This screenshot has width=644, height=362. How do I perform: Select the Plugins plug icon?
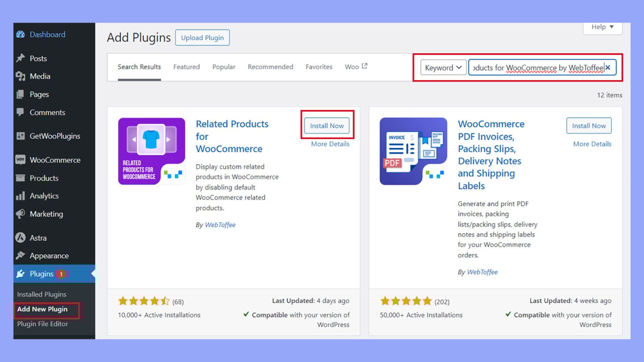(x=20, y=274)
